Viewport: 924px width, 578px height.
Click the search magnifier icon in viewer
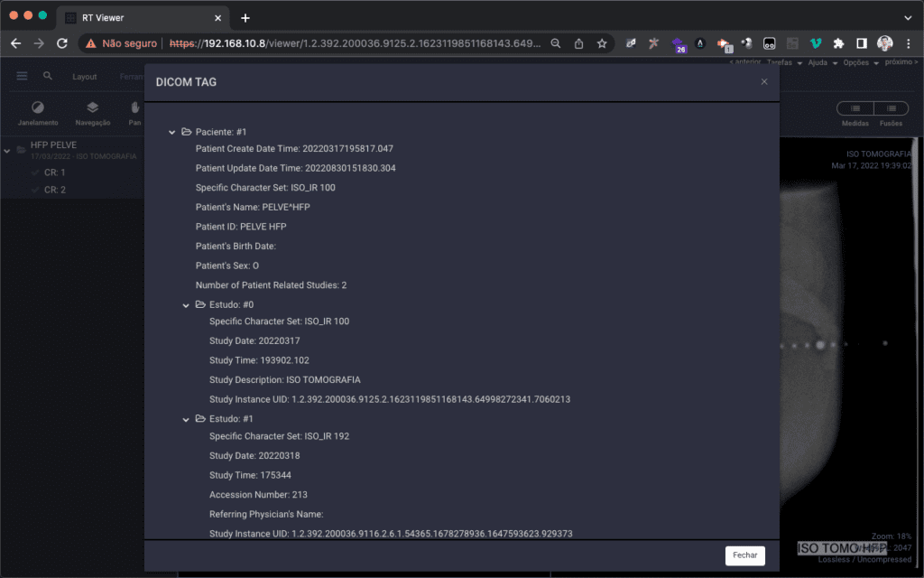[48, 77]
